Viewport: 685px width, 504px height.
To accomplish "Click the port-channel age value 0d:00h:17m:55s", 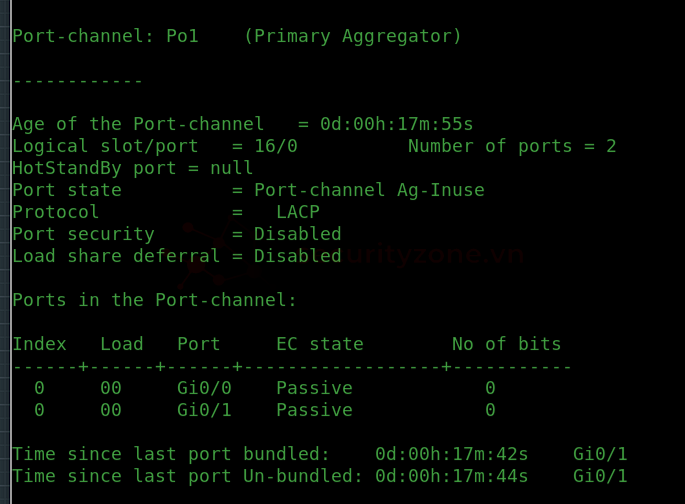I will (x=397, y=124).
